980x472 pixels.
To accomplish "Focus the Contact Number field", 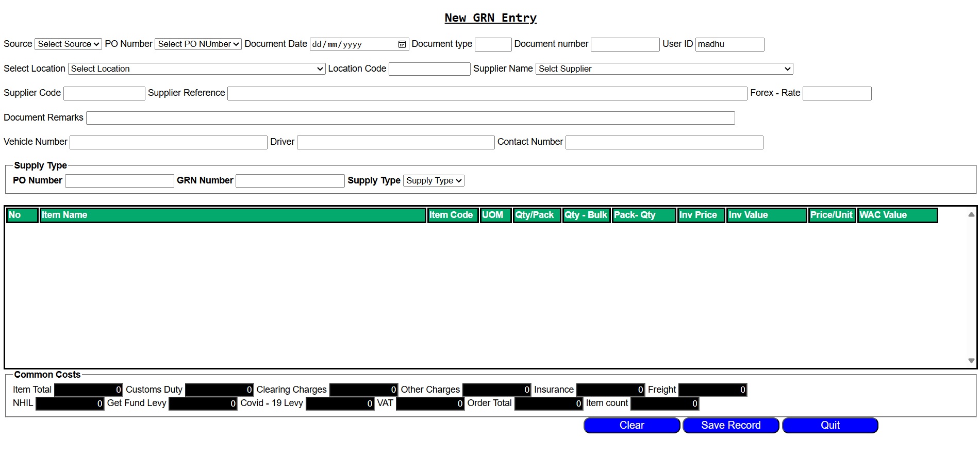I will point(664,142).
